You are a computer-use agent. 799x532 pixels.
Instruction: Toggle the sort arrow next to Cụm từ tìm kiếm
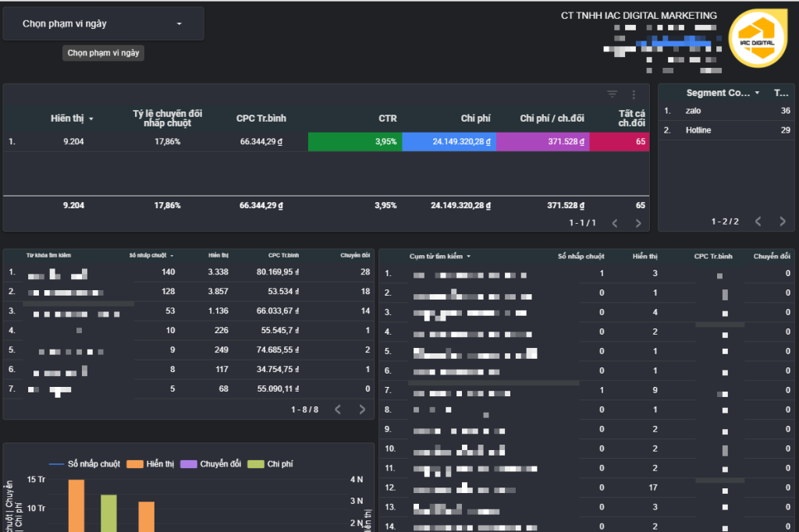point(468,257)
